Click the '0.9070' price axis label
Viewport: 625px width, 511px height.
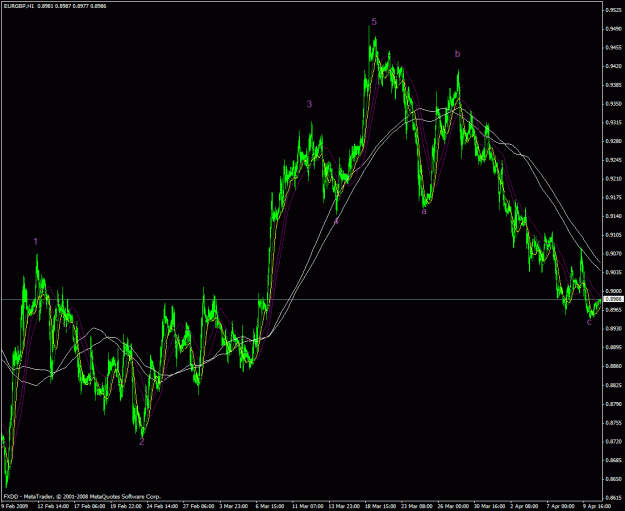[x=614, y=254]
